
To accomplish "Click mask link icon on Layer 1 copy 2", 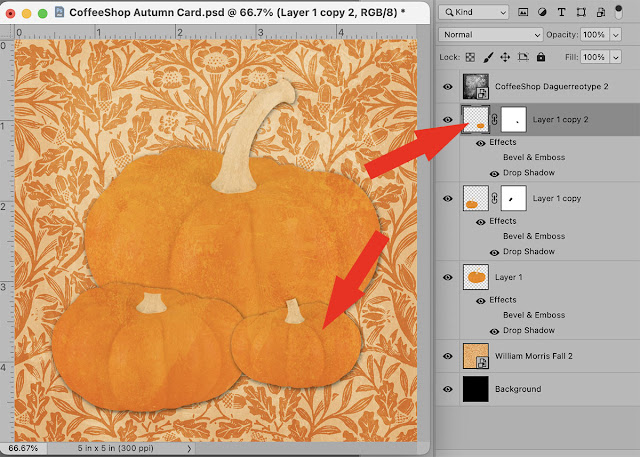I will (x=494, y=120).
